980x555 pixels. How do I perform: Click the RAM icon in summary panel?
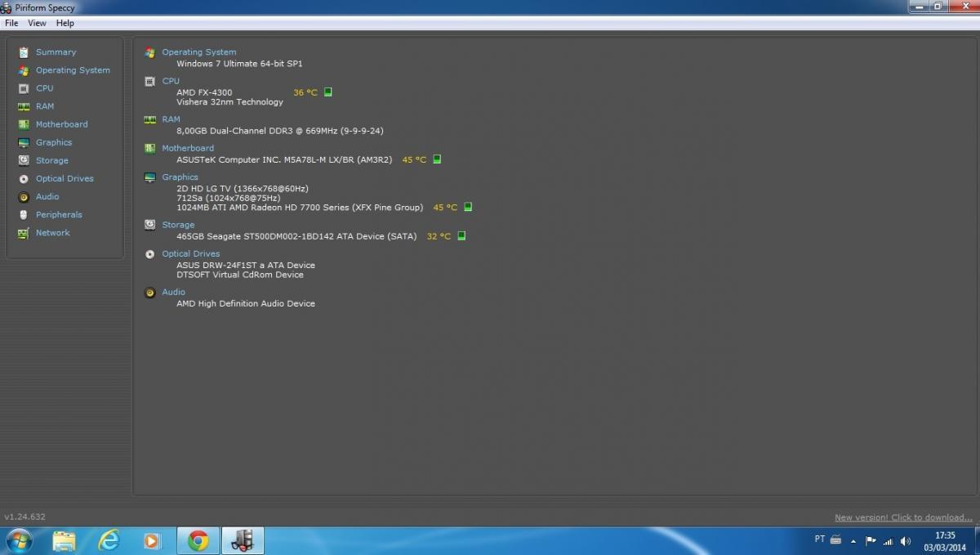tap(149, 119)
